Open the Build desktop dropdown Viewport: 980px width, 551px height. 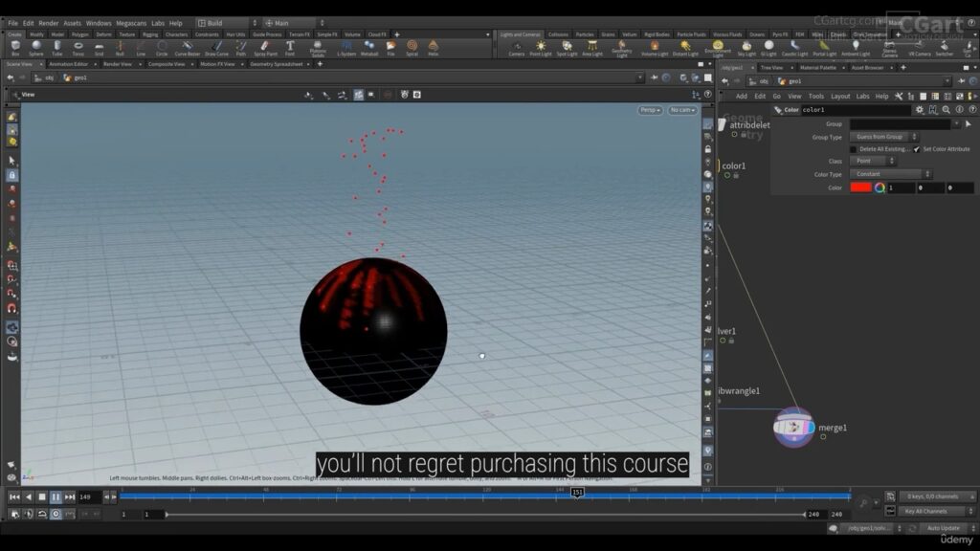pos(227,23)
